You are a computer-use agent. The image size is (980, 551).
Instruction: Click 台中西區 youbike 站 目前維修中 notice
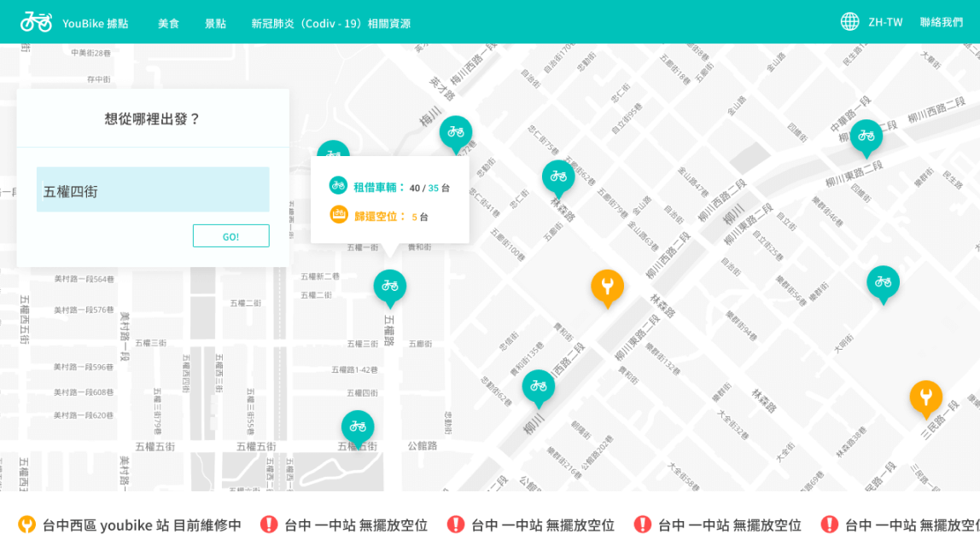(x=142, y=525)
